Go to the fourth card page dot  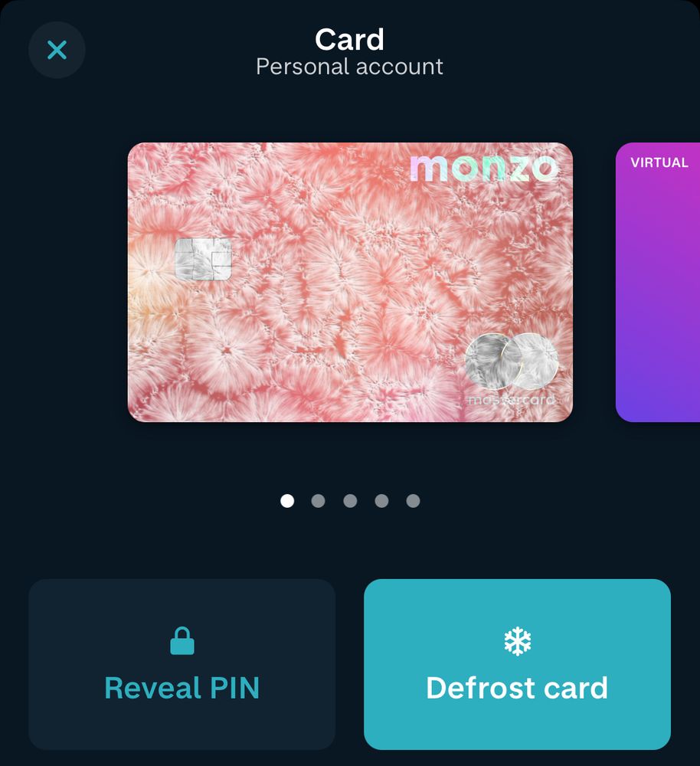[x=381, y=501]
